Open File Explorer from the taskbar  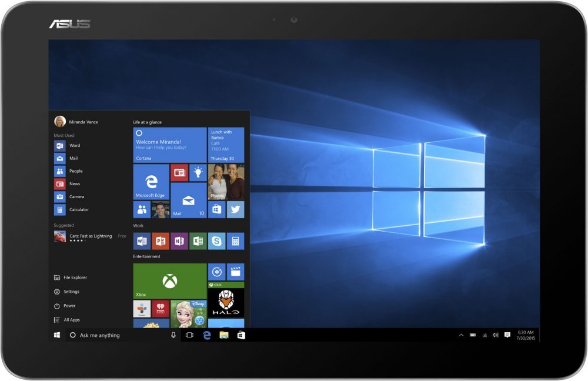click(x=224, y=335)
